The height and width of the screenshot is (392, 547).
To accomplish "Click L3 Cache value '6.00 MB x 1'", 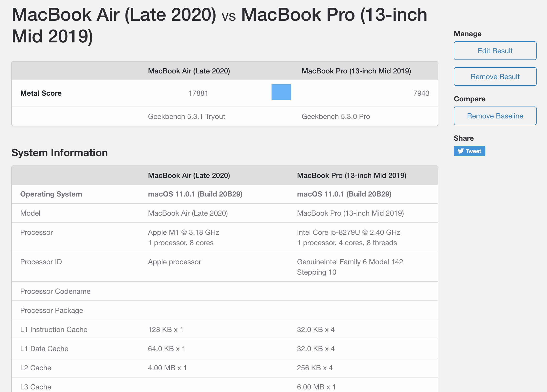I will click(316, 387).
